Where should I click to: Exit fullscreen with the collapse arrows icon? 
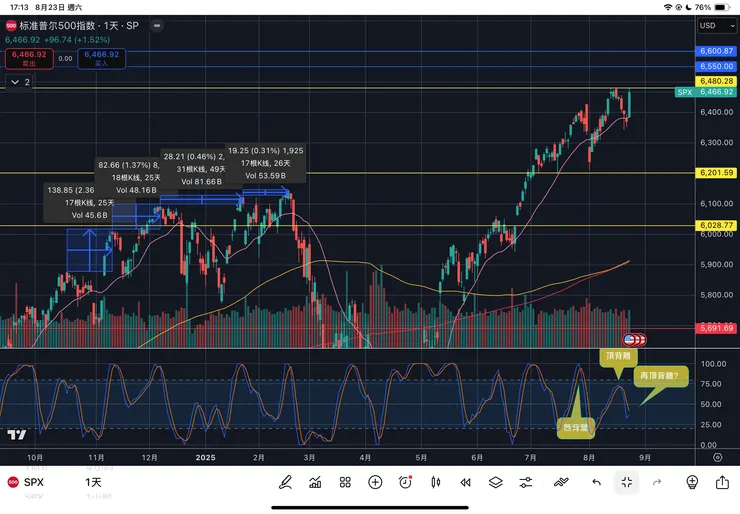[x=627, y=482]
